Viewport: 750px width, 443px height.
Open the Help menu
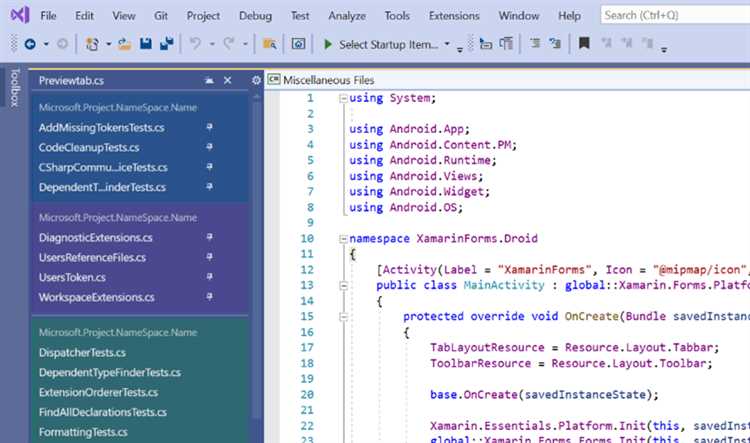[569, 16]
